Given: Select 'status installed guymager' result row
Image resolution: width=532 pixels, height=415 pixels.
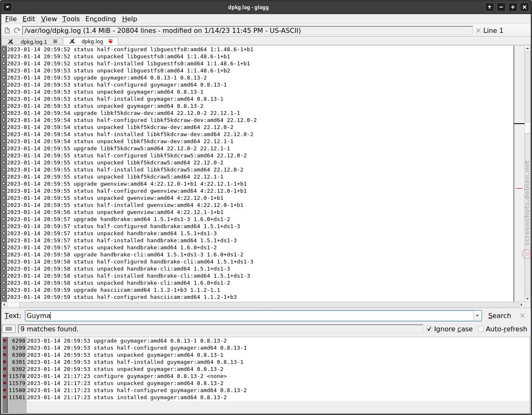Looking at the screenshot, I should point(127,397).
